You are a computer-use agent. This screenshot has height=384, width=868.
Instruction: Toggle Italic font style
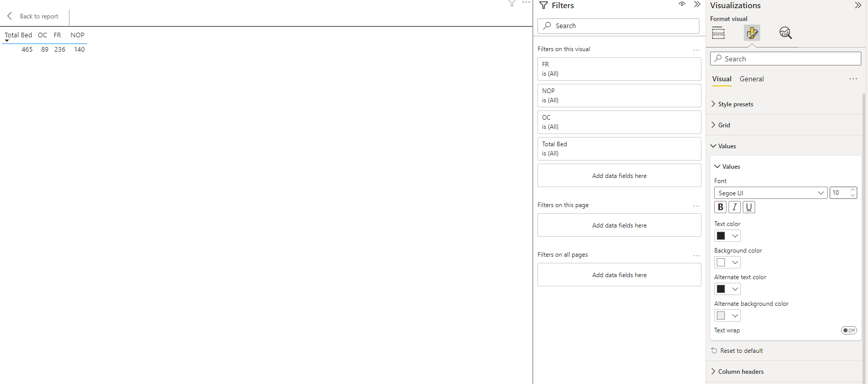pyautogui.click(x=735, y=207)
